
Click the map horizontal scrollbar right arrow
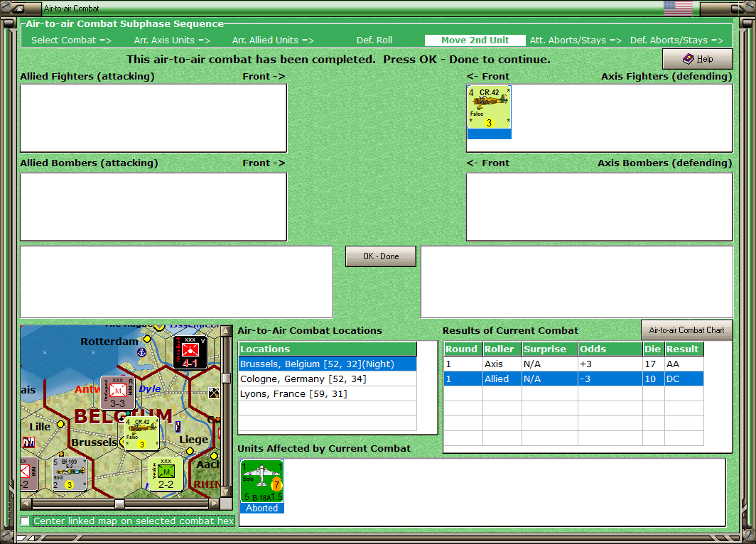pyautogui.click(x=214, y=504)
